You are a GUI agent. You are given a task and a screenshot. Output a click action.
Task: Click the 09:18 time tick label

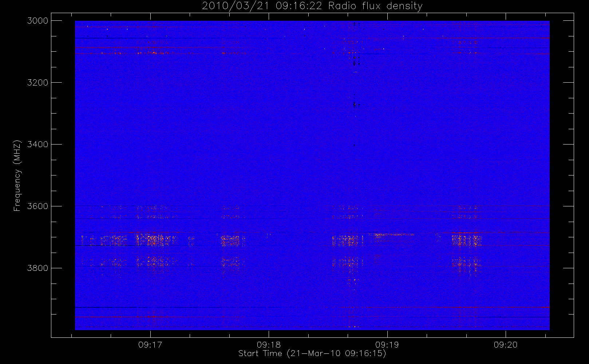pos(269,345)
